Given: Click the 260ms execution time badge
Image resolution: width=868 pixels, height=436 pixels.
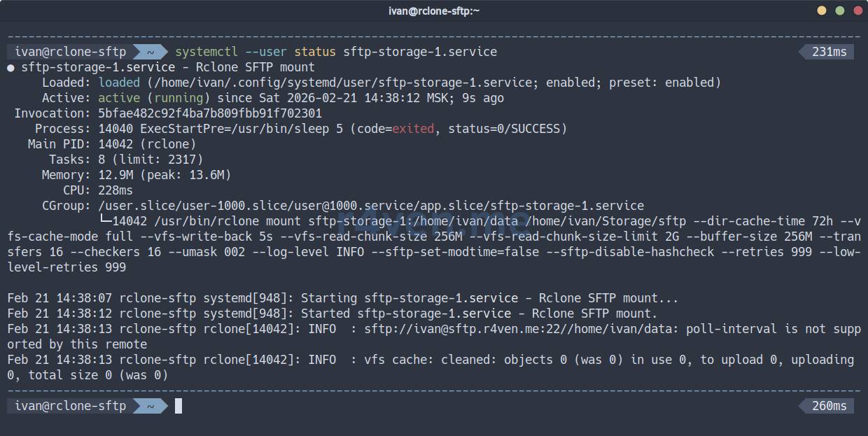Looking at the screenshot, I should (x=829, y=406).
